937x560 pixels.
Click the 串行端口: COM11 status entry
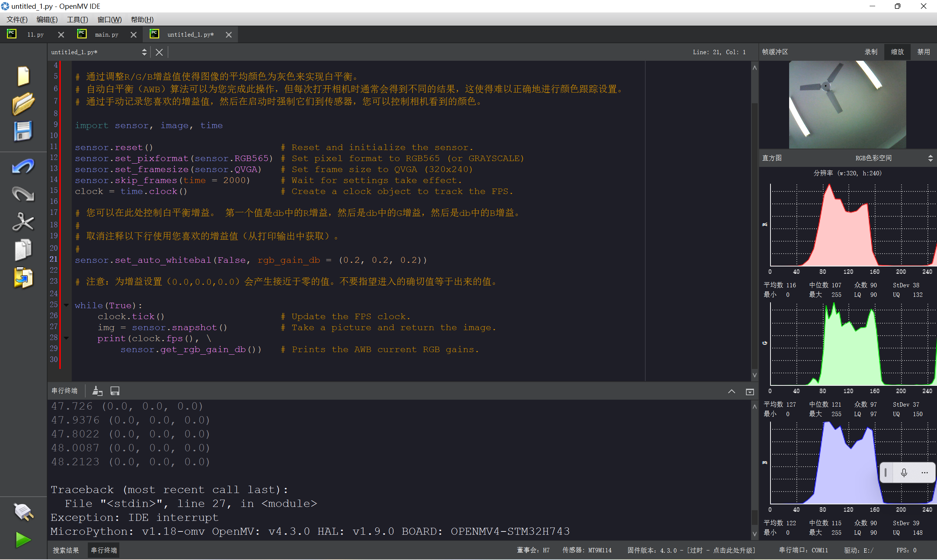click(x=803, y=550)
